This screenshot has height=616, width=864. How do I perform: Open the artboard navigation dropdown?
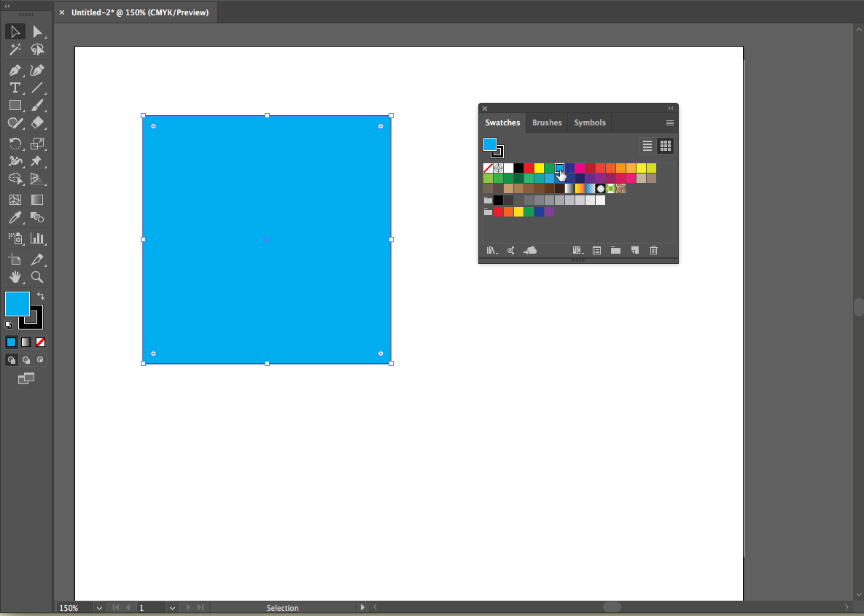point(172,607)
